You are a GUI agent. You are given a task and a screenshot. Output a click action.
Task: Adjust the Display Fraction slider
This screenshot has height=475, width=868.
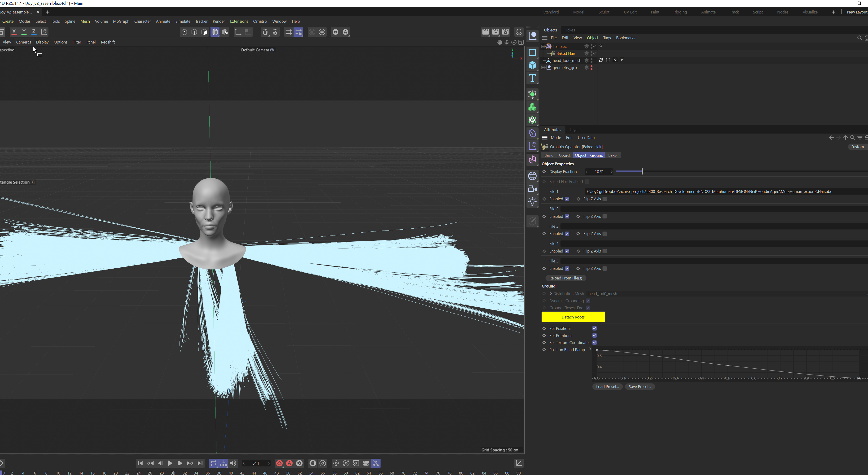tap(642, 172)
